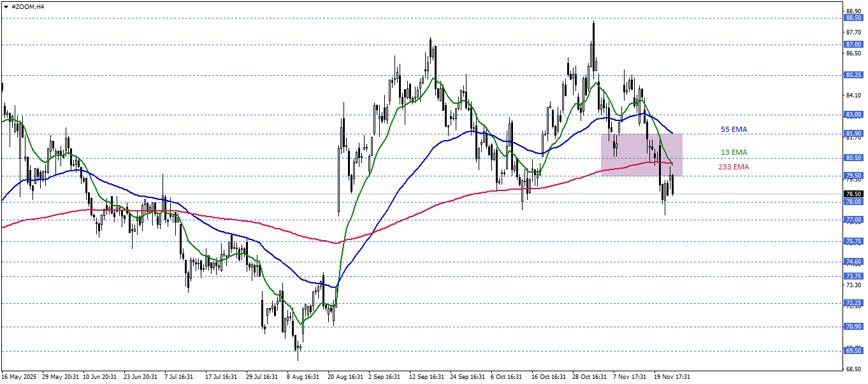868x384 pixels.
Task: Click the 7 Nov 17:31 time label
Action: pos(629,377)
